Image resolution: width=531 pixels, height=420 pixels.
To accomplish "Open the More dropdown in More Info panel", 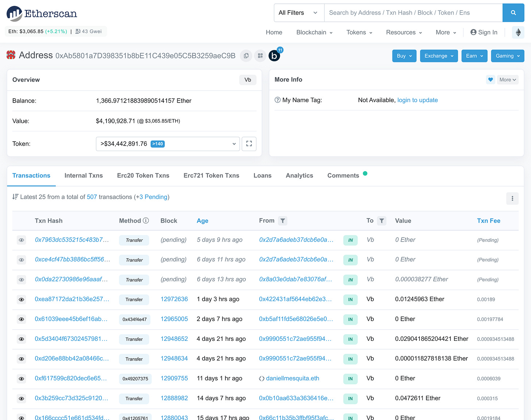I will pyautogui.click(x=508, y=80).
